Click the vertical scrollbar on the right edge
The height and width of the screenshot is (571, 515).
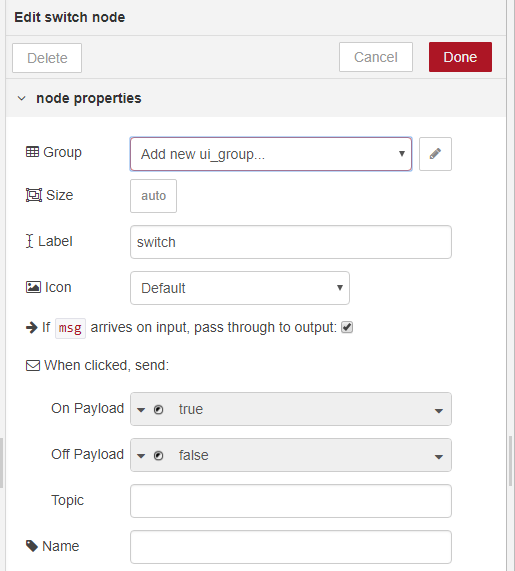(x=511, y=461)
